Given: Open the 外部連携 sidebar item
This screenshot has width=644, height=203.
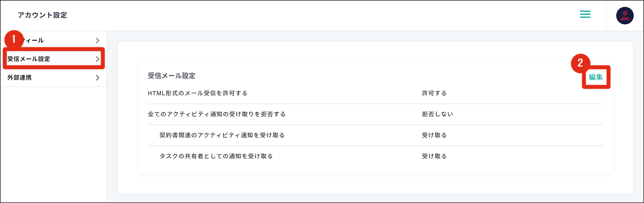Looking at the screenshot, I should 20,78.
